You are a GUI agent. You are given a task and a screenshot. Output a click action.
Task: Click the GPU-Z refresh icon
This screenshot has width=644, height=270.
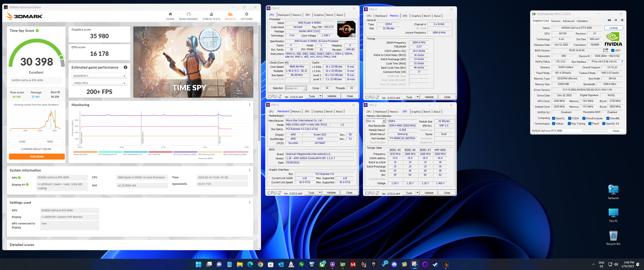(x=616, y=20)
